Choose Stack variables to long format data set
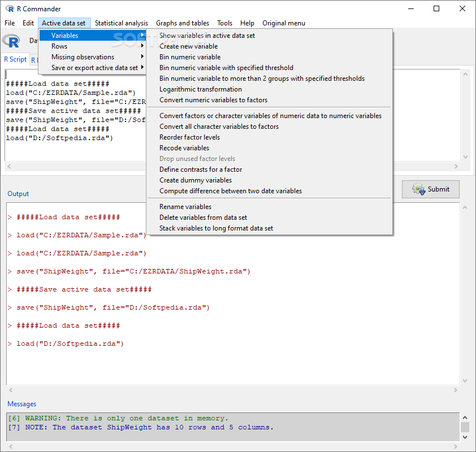Image resolution: width=476 pixels, height=452 pixels. (270, 228)
